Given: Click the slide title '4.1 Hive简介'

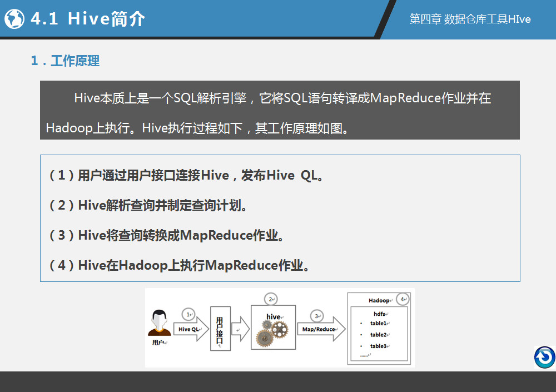Looking at the screenshot, I should click(x=88, y=19).
